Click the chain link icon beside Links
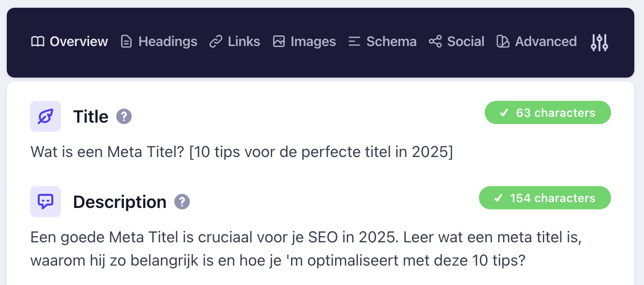Screen dimensions: 644x285 coord(216,42)
